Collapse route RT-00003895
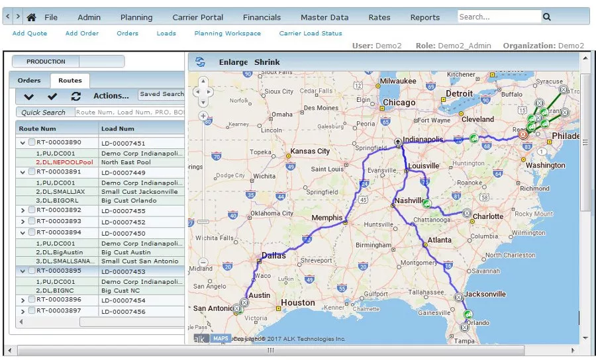 tap(23, 271)
